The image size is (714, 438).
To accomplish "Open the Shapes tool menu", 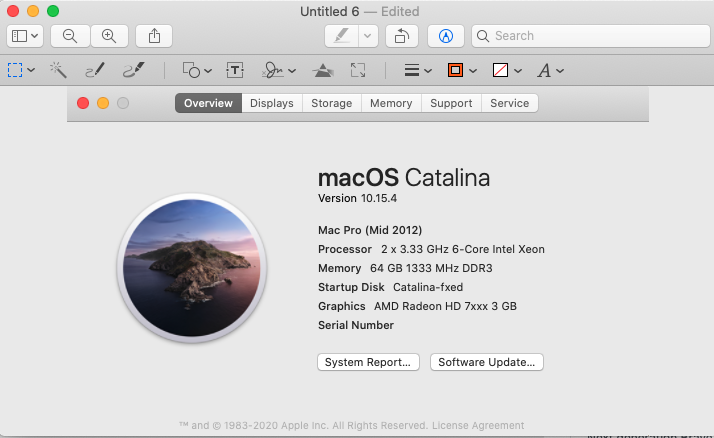I will [197, 70].
